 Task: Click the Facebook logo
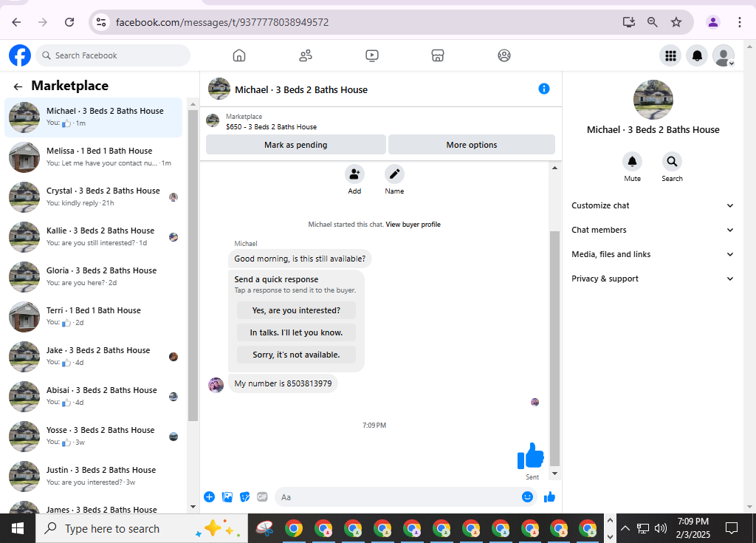[x=20, y=55]
